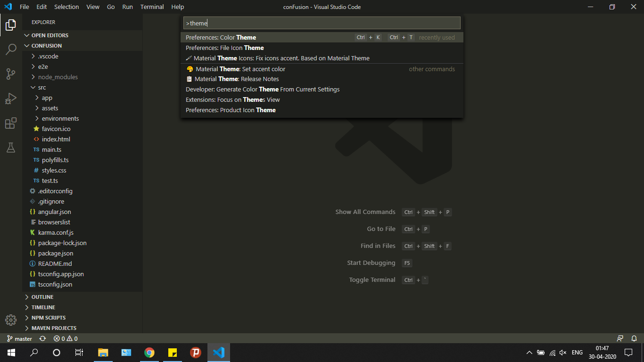Open the Terminal menu

[152, 7]
